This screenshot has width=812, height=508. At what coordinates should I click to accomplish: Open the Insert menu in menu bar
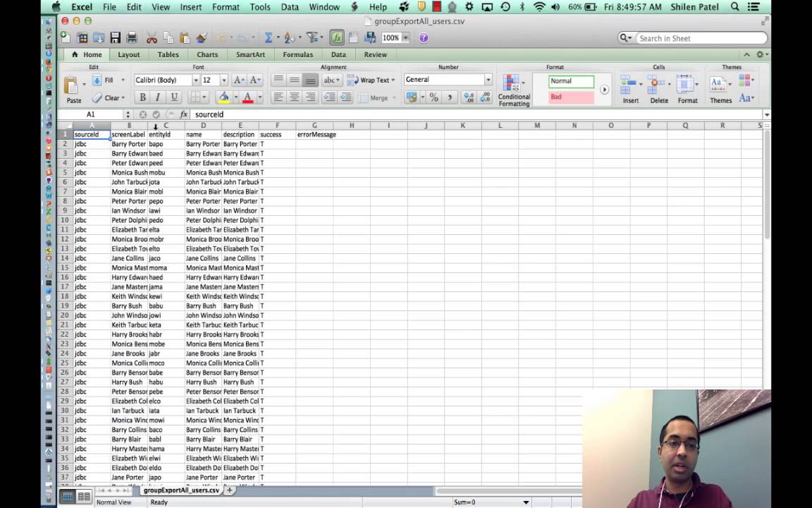190,7
